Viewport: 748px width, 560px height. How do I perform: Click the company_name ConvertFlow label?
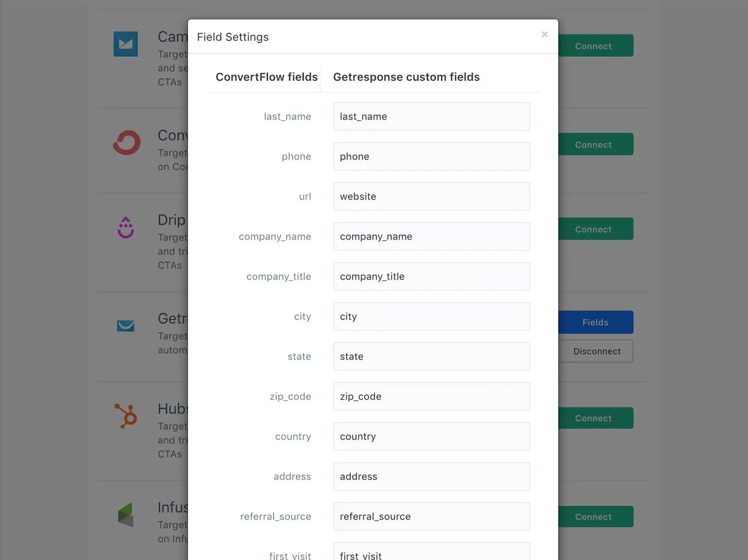click(x=275, y=236)
